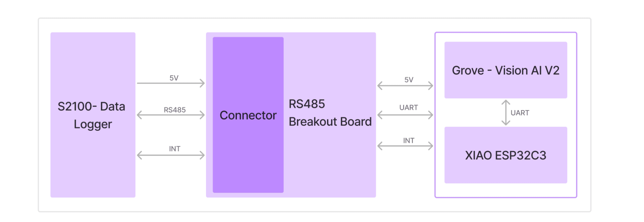Select the 5V arrow leaving the Breakout Board
Image resolution: width=644 pixels, height=222 pixels.
coord(405,86)
